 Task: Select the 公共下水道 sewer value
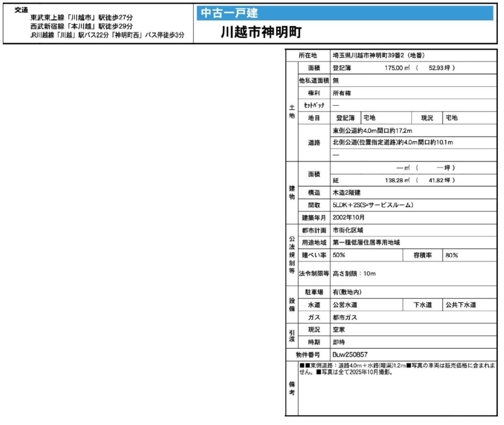point(461,305)
